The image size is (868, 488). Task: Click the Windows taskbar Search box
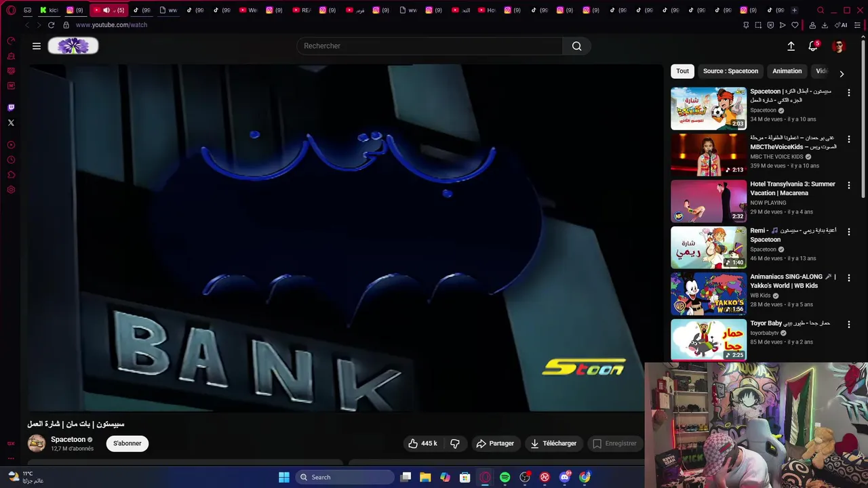(x=345, y=477)
